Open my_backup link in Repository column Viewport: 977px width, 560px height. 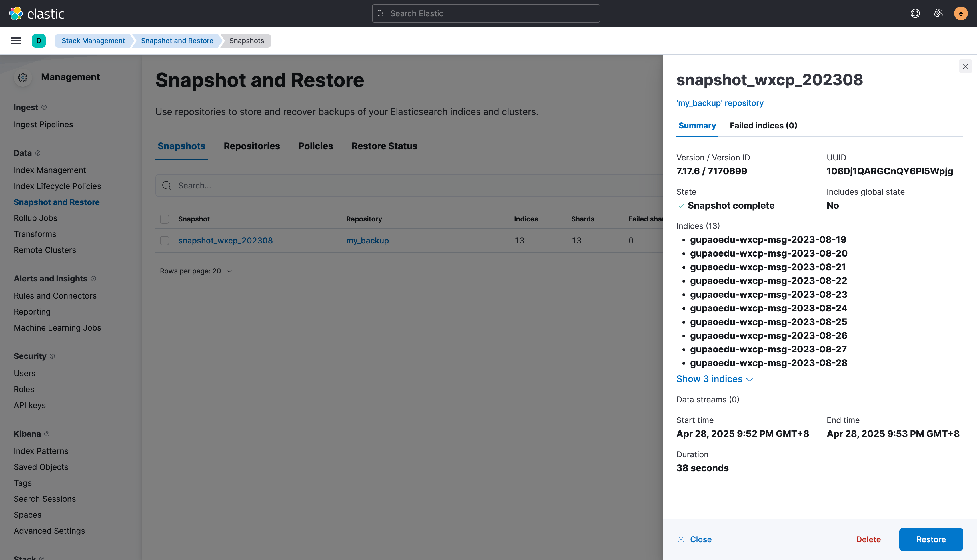tap(367, 241)
